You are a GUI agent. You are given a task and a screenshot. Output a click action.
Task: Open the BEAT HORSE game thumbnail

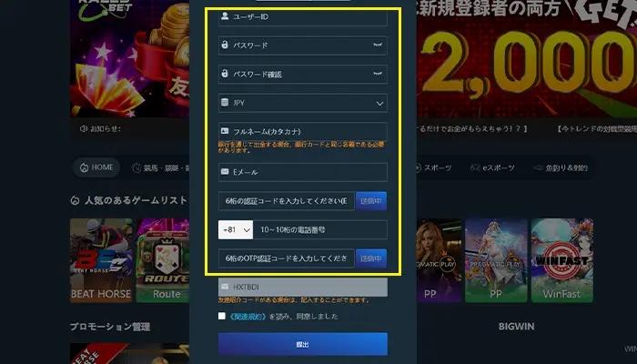click(101, 260)
